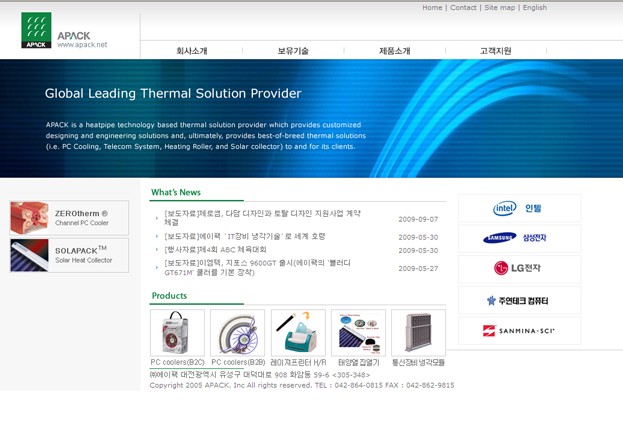Open the 고객지원 menu

(x=496, y=51)
